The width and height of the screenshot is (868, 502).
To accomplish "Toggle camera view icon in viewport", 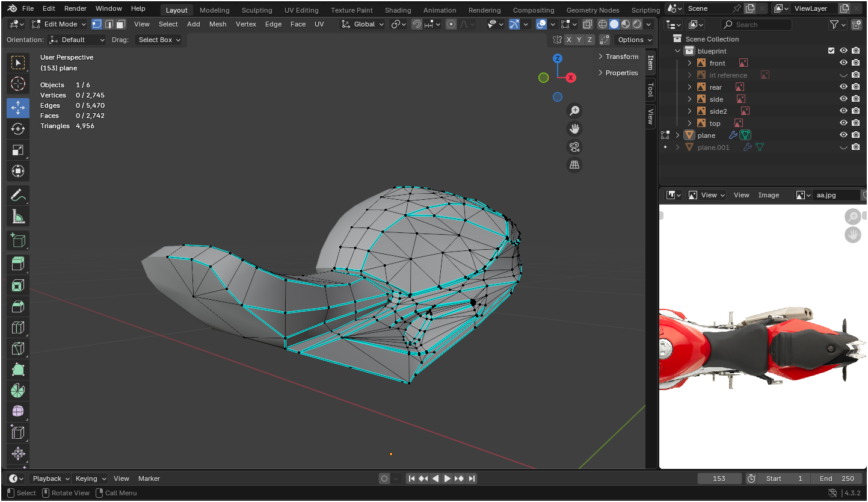I will (574, 147).
